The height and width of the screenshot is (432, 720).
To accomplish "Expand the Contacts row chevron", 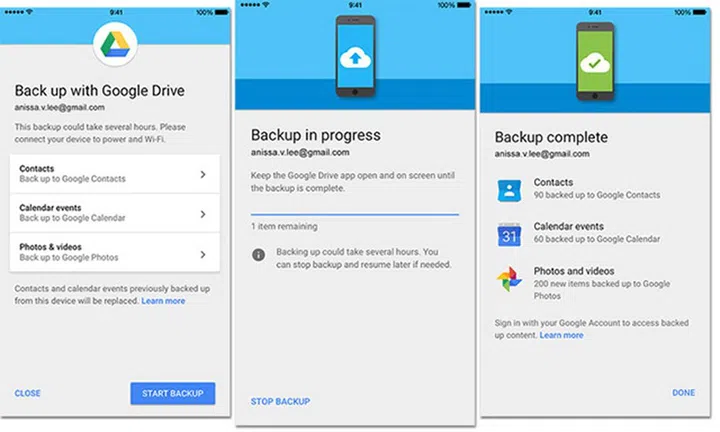I will click(x=203, y=174).
